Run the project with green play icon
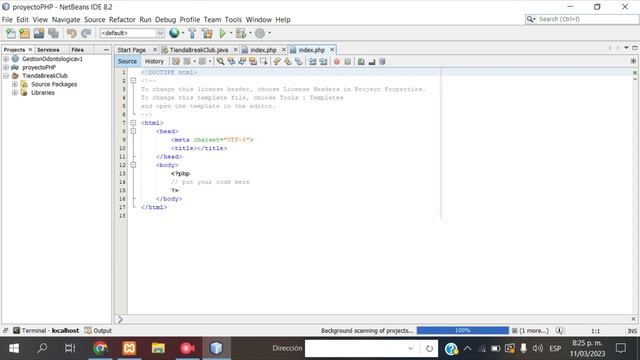This screenshot has width=640, height=360. click(x=222, y=33)
